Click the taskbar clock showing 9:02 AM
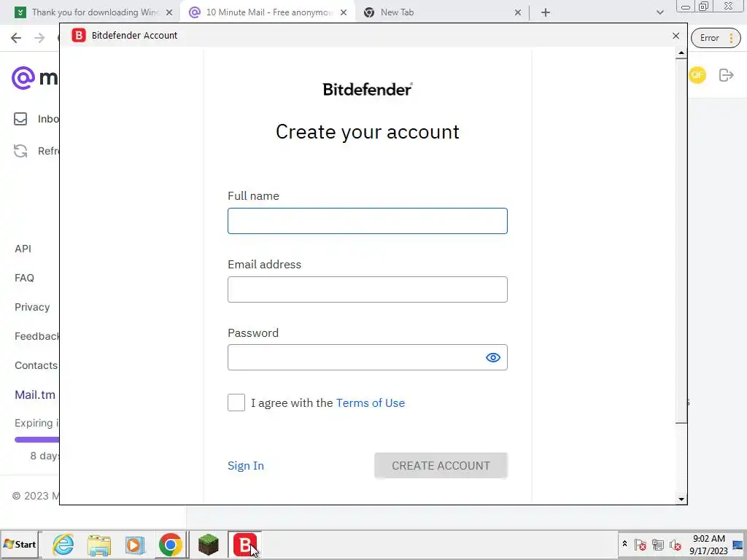Screen dimensions: 747x560 (709, 544)
